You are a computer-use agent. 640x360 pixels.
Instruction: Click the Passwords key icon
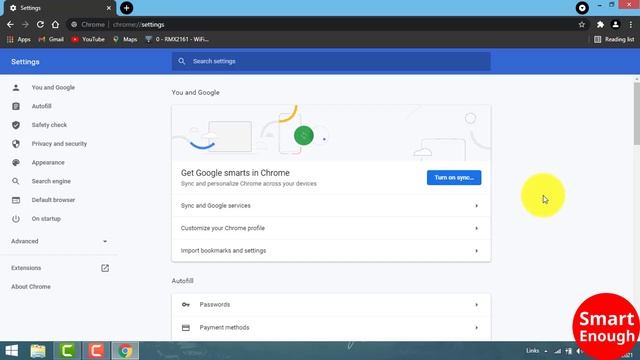[x=186, y=305]
